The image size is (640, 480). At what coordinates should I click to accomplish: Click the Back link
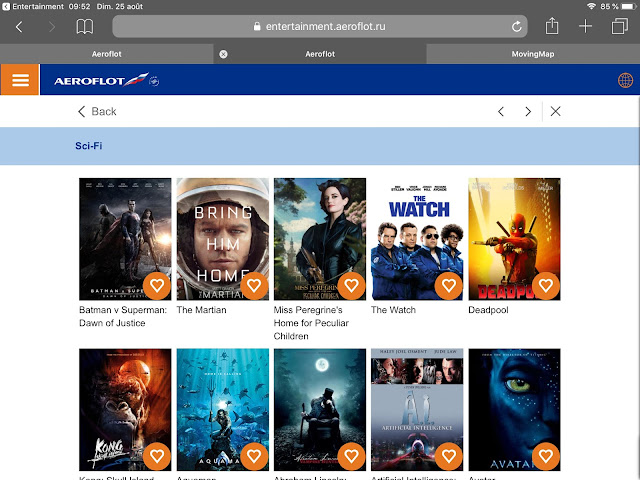click(97, 111)
